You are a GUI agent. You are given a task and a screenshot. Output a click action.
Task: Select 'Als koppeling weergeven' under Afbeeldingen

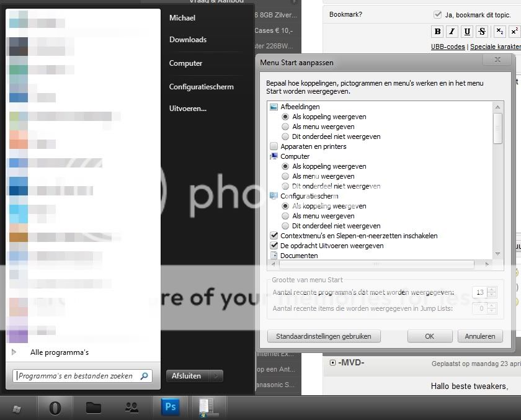(285, 117)
